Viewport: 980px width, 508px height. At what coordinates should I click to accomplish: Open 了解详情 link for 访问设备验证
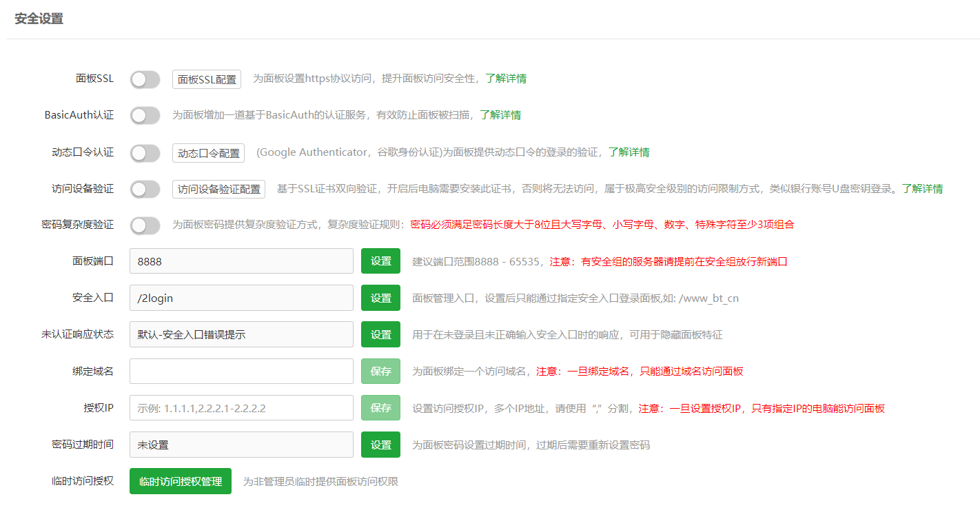pyautogui.click(x=922, y=189)
